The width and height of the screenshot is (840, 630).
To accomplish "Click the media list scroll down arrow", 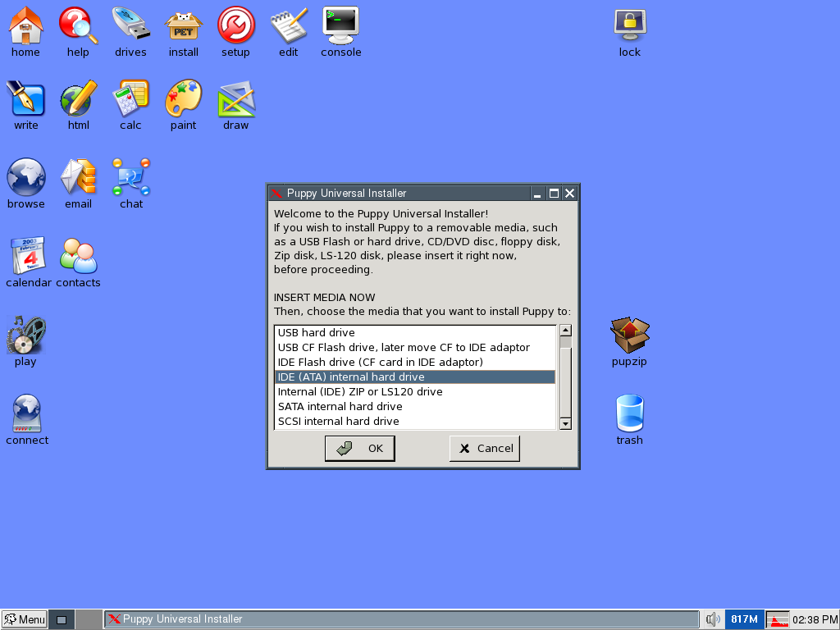I will [565, 424].
